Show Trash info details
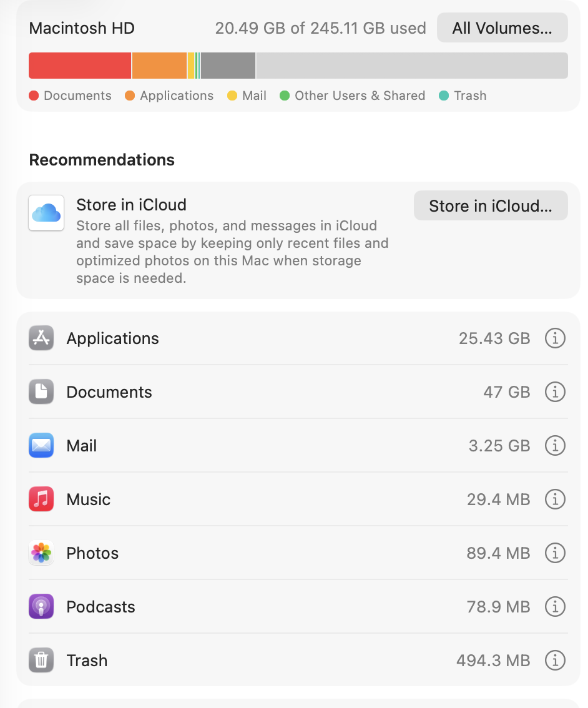This screenshot has height=708, width=588. 555,661
